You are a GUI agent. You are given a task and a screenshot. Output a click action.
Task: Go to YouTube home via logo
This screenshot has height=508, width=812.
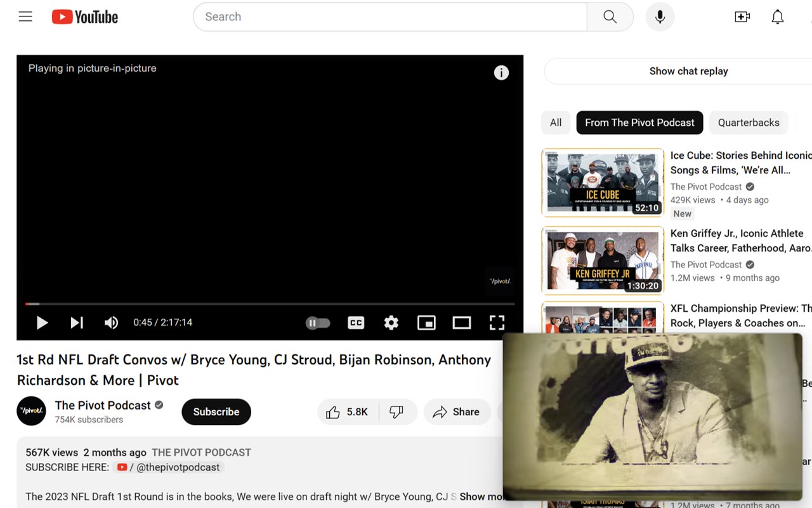pyautogui.click(x=85, y=17)
